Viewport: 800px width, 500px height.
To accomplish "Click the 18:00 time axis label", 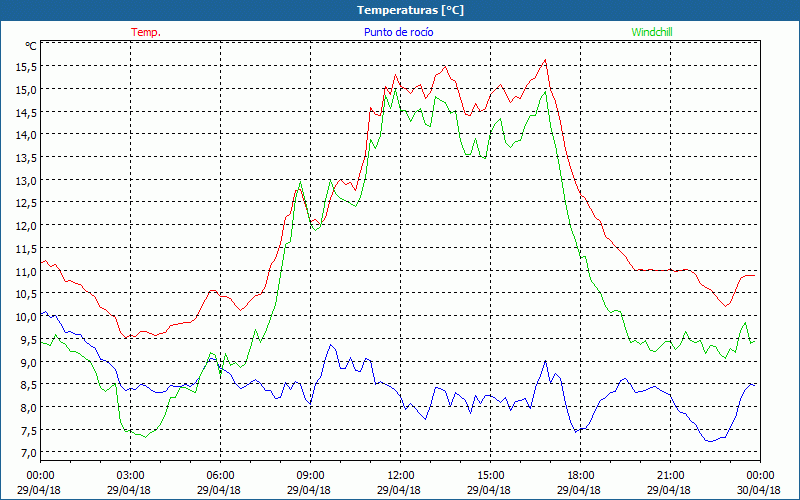I will point(581,476).
